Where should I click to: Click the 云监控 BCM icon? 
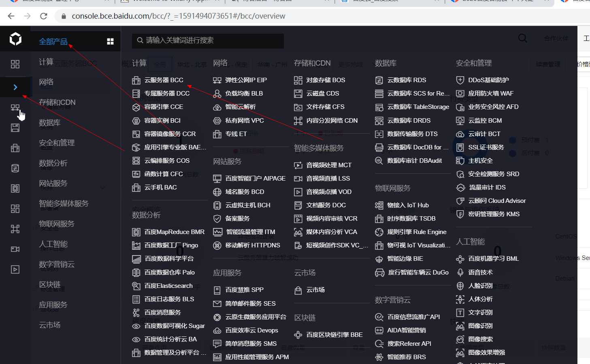[x=460, y=121]
